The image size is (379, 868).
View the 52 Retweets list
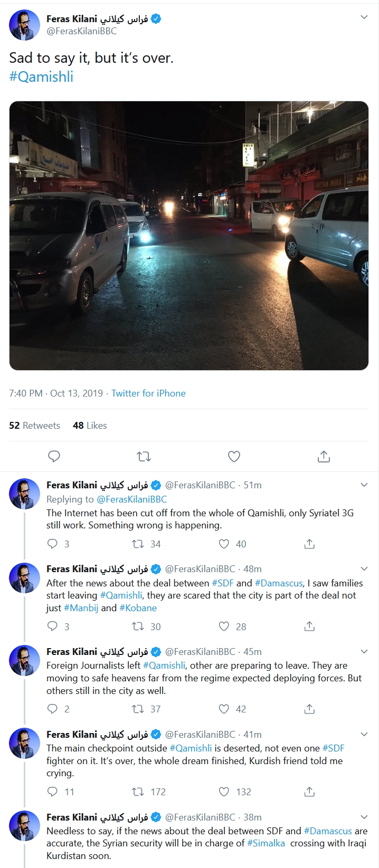coord(34,426)
